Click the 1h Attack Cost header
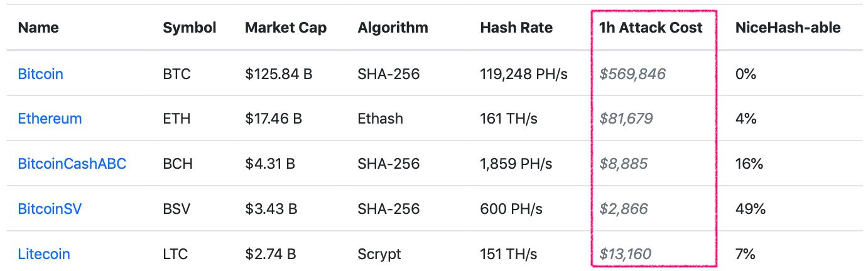868x271 pixels. (651, 28)
